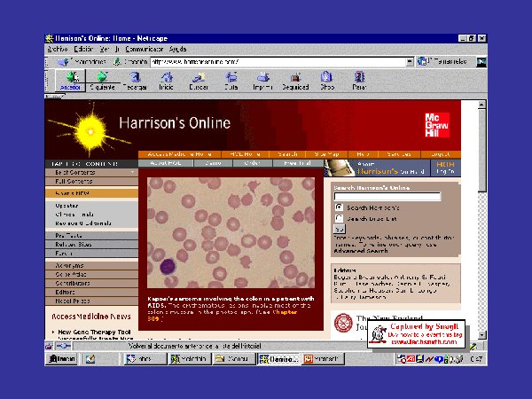Open the Ayuda menu
This screenshot has height=399, width=532.
click(x=177, y=49)
